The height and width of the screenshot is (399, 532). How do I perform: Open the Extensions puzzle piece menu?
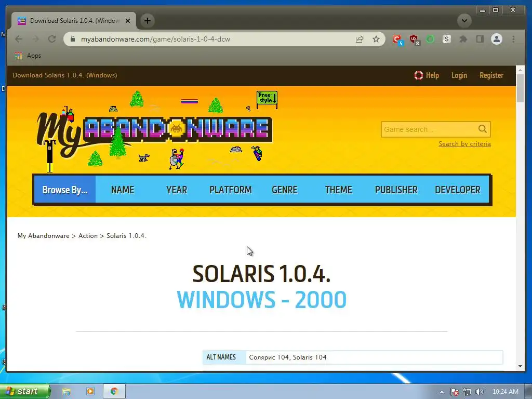coord(463,39)
